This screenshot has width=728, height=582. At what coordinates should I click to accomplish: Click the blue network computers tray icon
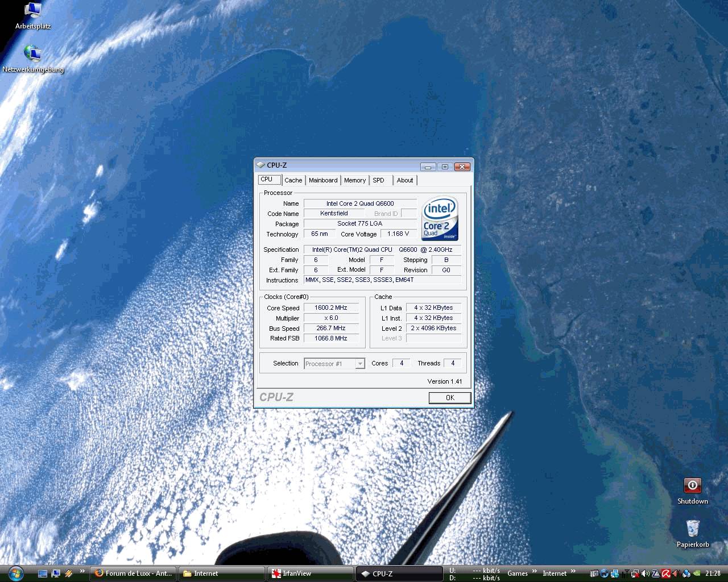pos(615,573)
